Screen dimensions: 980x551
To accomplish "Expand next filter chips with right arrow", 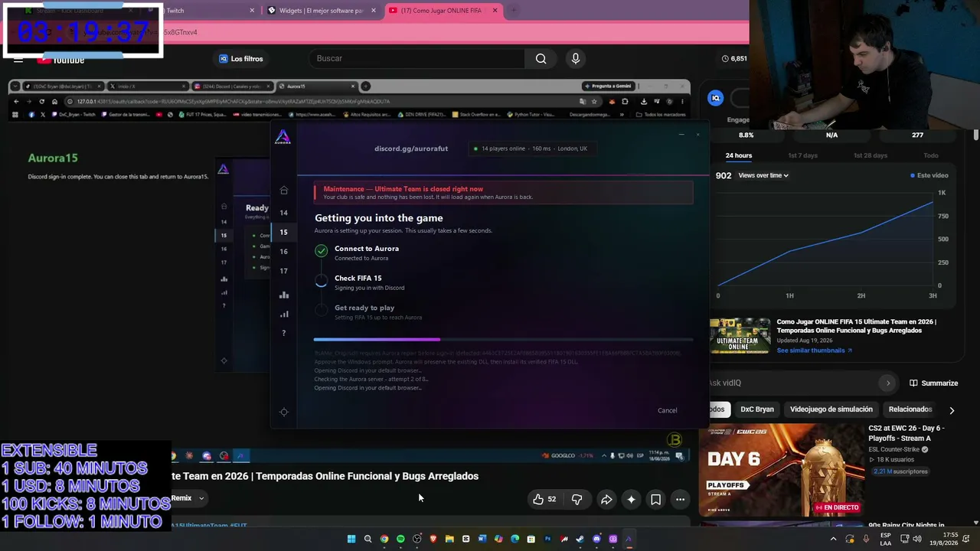I will point(952,410).
